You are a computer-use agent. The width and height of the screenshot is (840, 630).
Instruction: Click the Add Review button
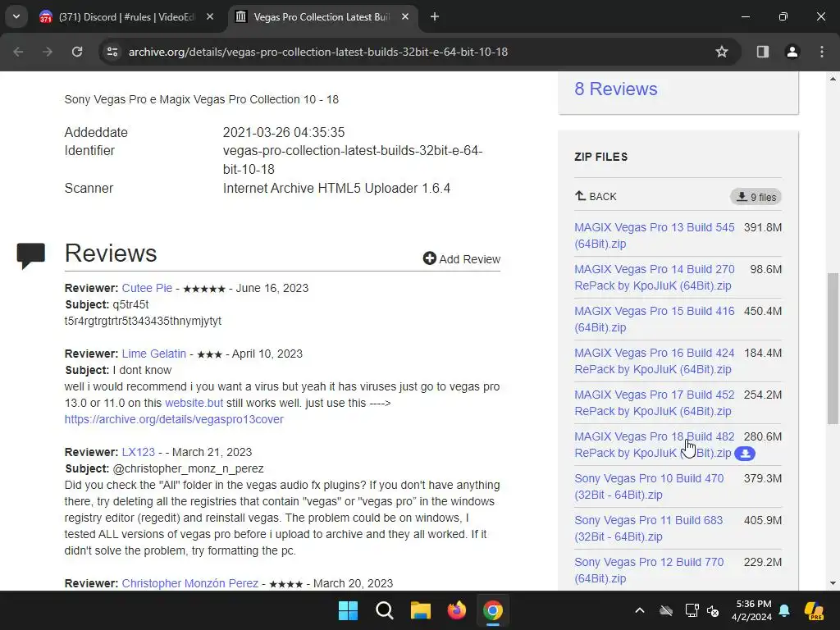pos(461,258)
